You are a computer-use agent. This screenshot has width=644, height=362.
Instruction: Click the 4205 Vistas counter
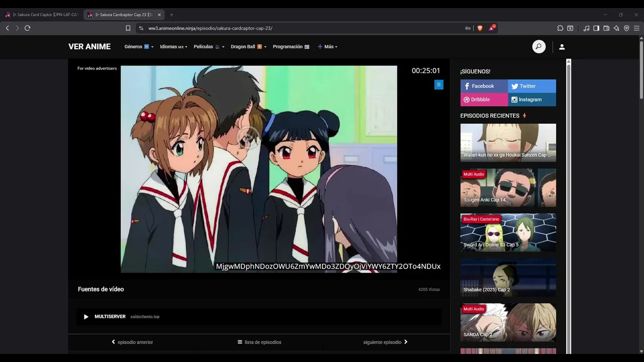pos(429,290)
